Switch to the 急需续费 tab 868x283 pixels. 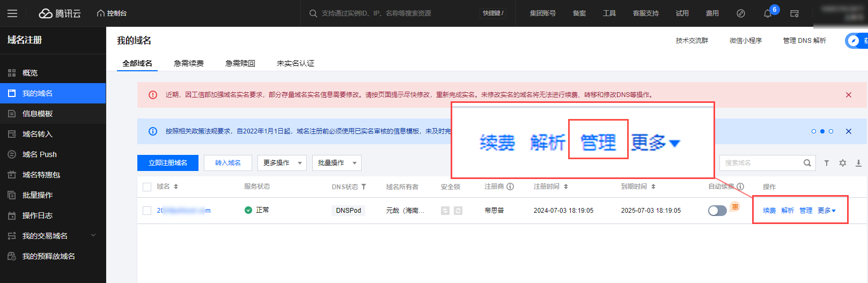point(189,63)
